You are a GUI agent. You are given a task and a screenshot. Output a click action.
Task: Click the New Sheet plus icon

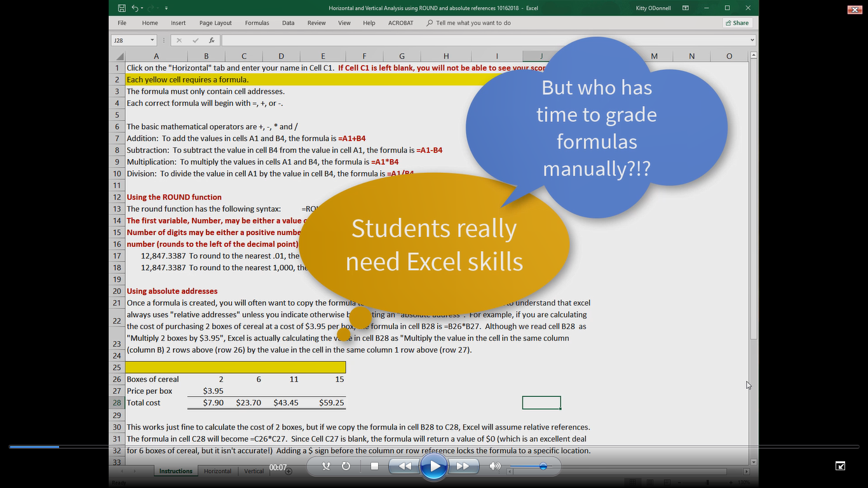(x=289, y=471)
